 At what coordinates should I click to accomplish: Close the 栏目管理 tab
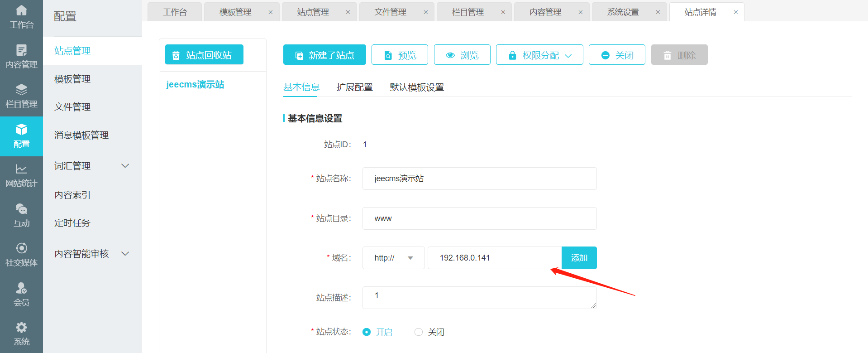tap(503, 12)
